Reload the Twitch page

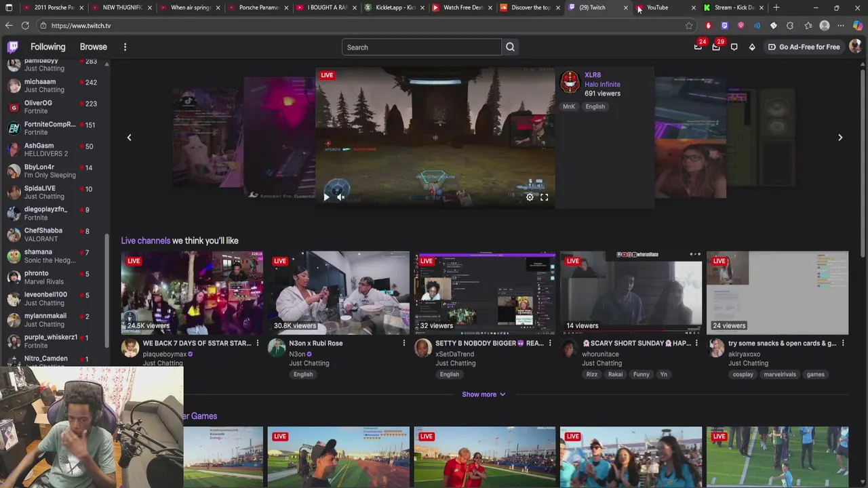coord(25,26)
